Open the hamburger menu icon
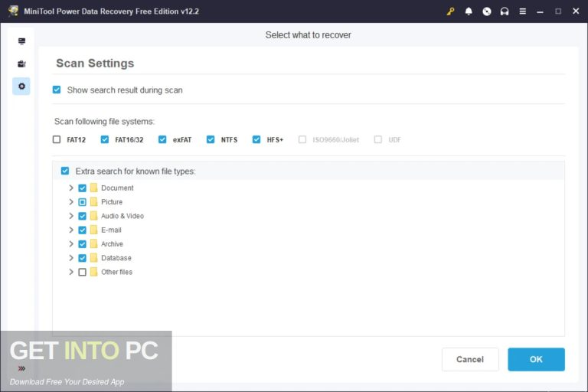 click(x=523, y=11)
